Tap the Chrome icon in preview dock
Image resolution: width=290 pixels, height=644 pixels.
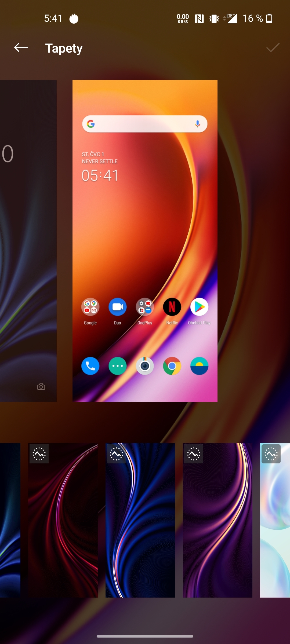[172, 366]
